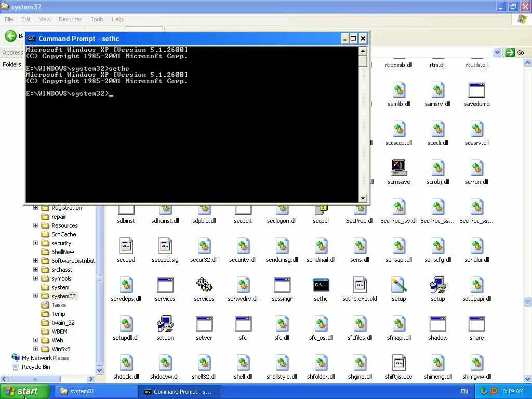Open the Address bar dropdown arrow
The width and height of the screenshot is (532, 399).
497,52
